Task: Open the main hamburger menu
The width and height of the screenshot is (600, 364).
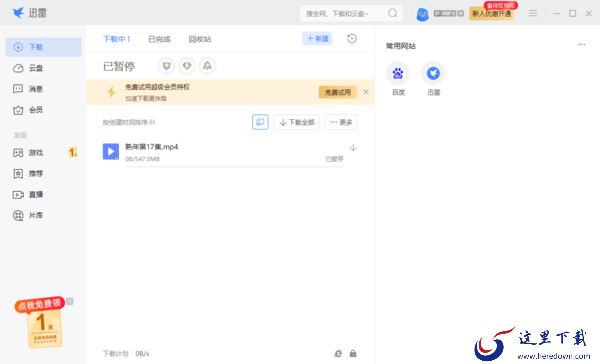Action: (533, 13)
